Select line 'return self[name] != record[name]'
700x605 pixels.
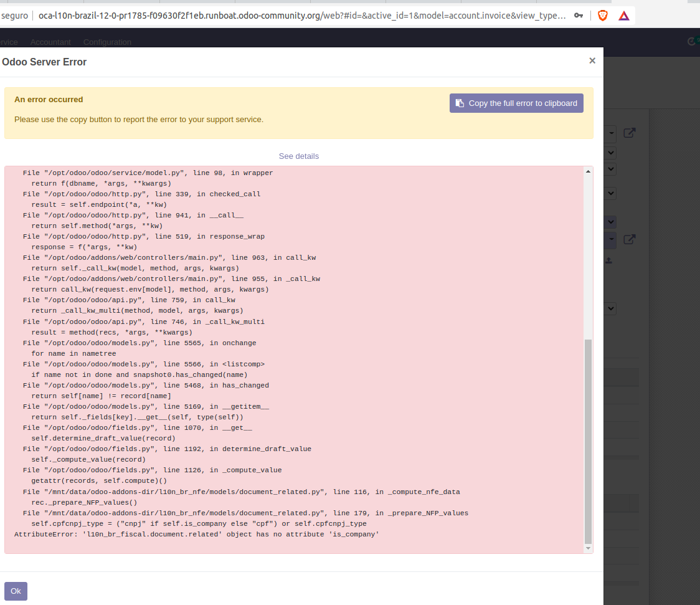coord(101,396)
